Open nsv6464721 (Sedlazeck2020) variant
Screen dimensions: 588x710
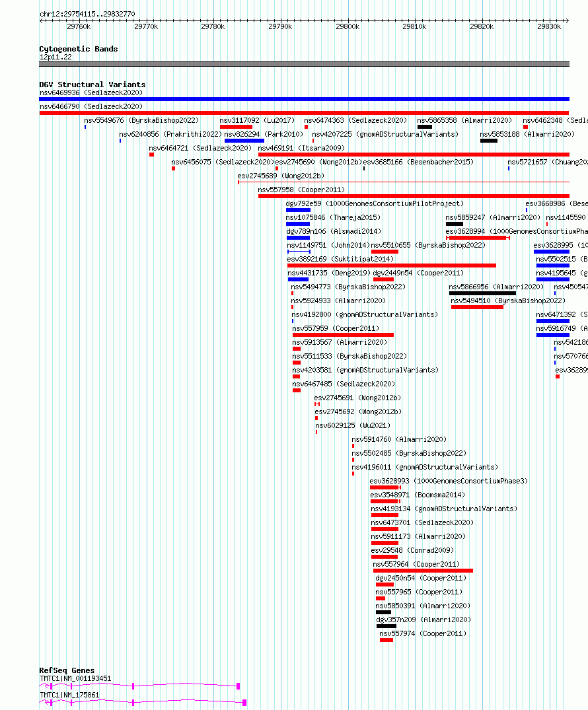click(200, 148)
